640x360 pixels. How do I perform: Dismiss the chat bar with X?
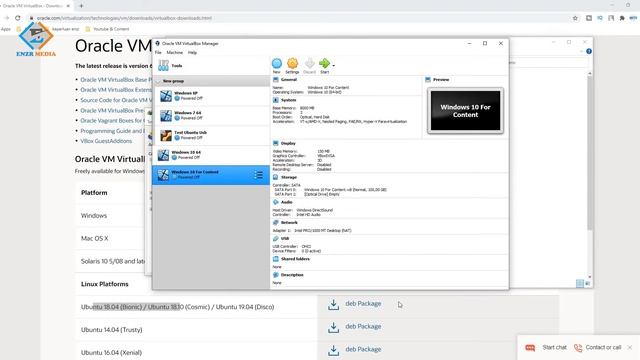630,347
